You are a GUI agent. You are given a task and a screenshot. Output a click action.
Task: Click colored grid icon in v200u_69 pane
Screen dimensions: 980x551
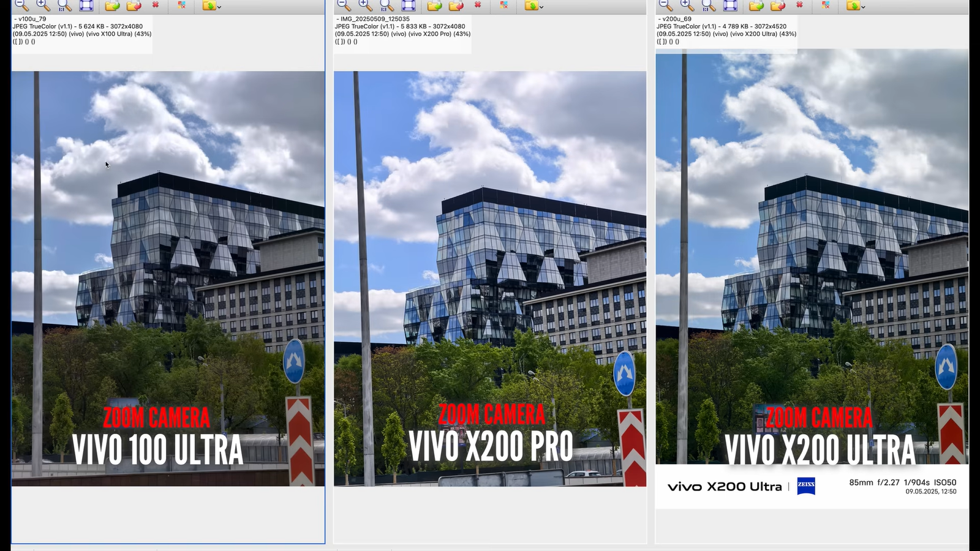pos(826,5)
